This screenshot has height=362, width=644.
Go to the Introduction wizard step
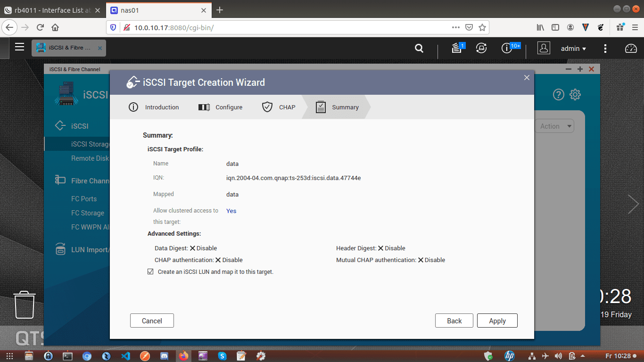pos(154,107)
